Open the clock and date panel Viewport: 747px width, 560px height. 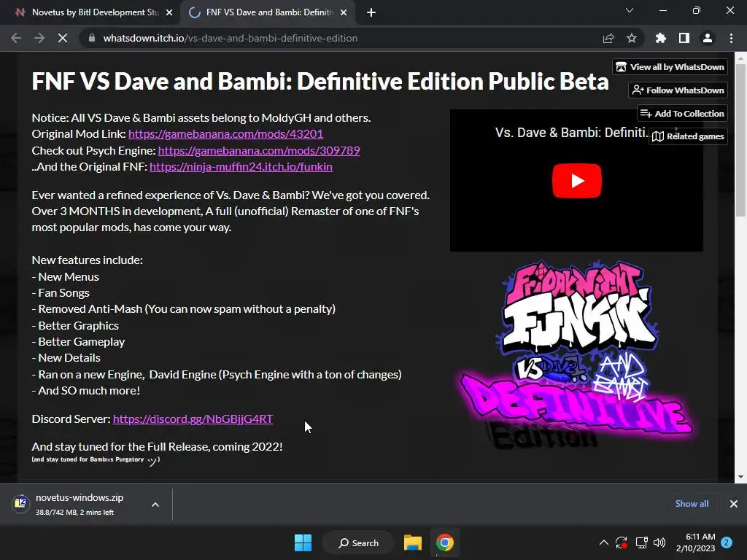(x=695, y=542)
